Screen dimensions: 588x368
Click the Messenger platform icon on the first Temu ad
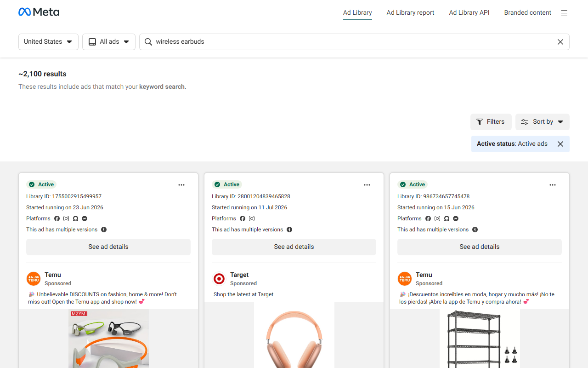85,218
